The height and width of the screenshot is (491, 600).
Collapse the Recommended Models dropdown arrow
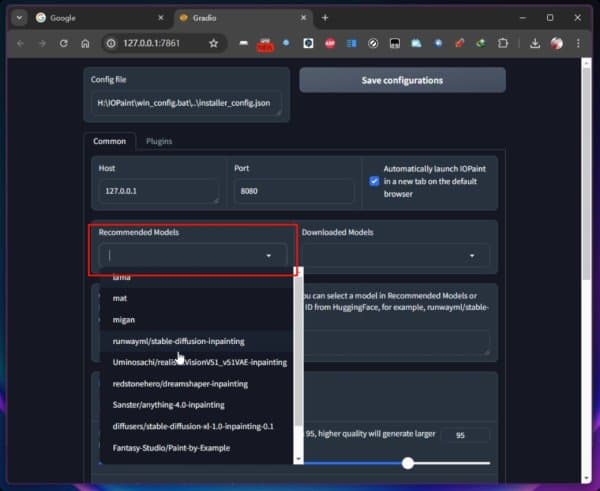point(269,256)
